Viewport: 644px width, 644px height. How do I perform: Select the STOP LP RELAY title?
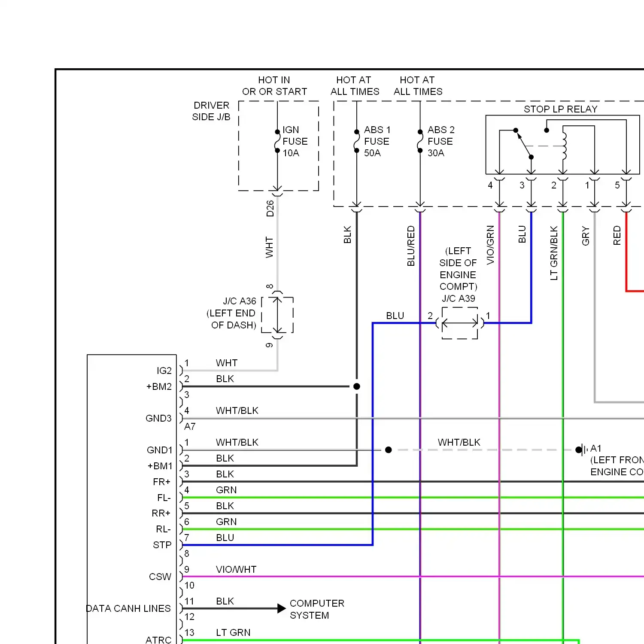[560, 109]
